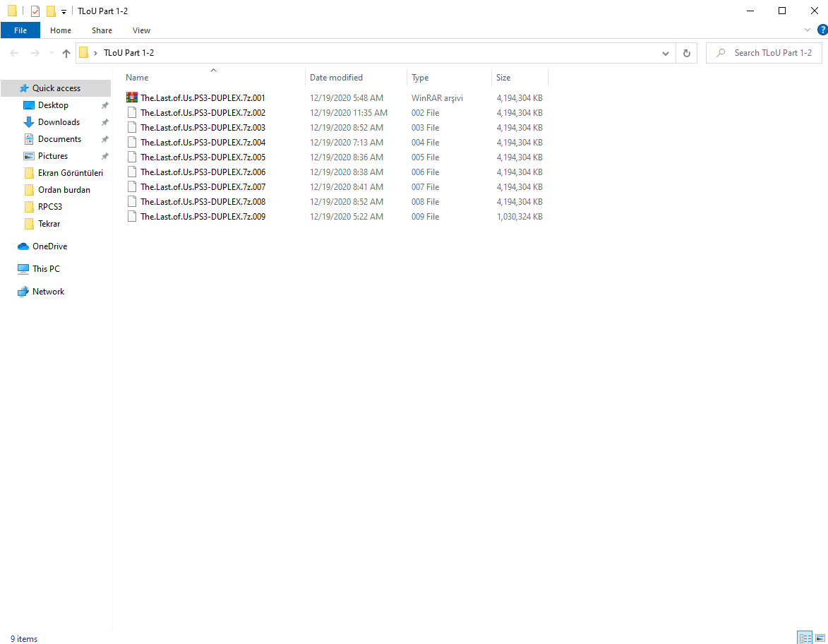
Task: Select OneDrive in navigation pane
Action: pyautogui.click(x=49, y=246)
